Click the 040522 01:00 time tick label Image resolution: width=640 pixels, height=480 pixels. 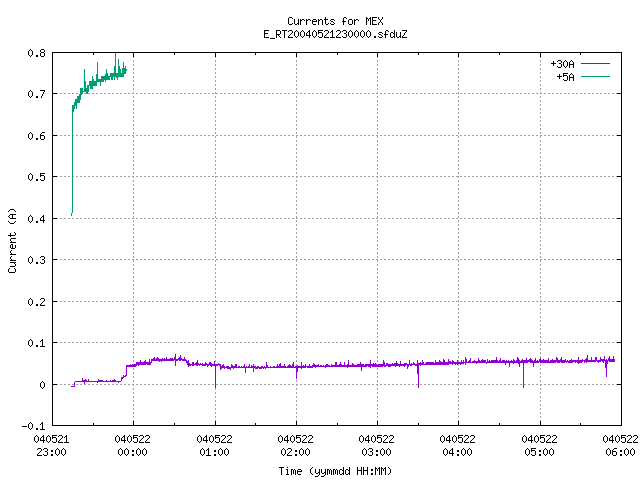point(214,446)
